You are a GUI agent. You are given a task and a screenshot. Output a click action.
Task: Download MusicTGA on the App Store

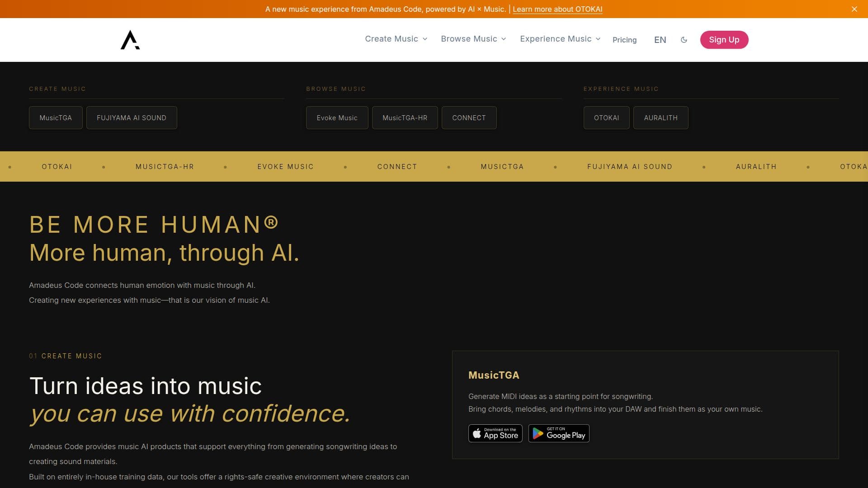(x=495, y=433)
